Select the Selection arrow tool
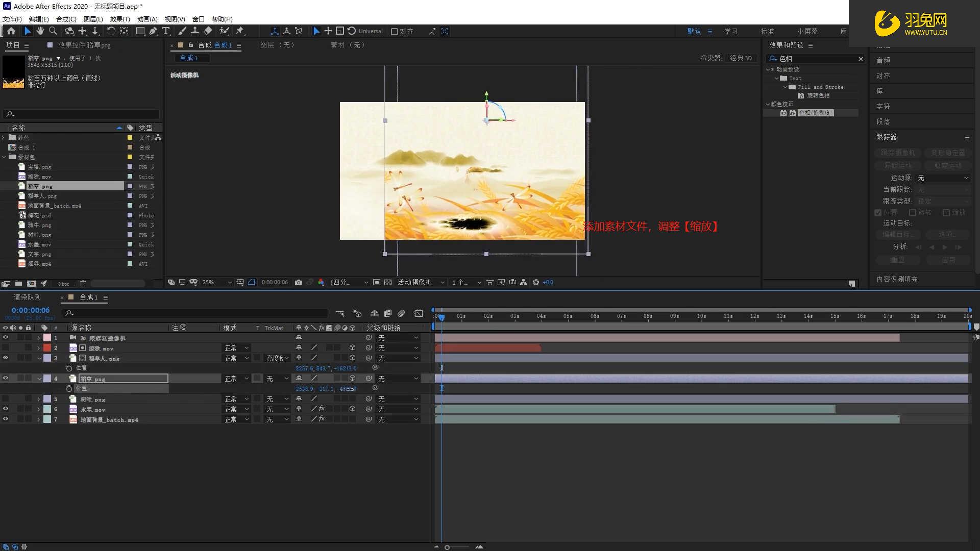This screenshot has height=551, width=980. coord(28,31)
